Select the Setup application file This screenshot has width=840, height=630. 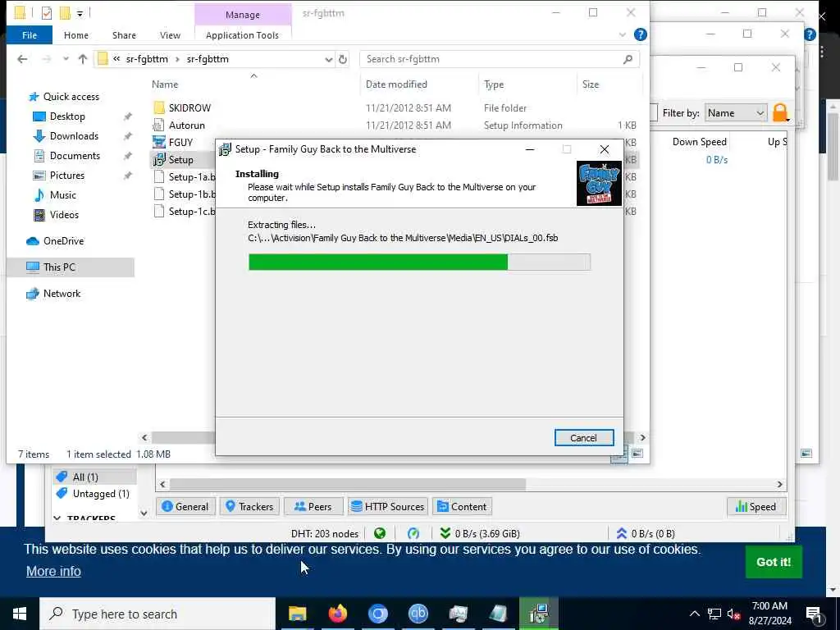(x=180, y=160)
